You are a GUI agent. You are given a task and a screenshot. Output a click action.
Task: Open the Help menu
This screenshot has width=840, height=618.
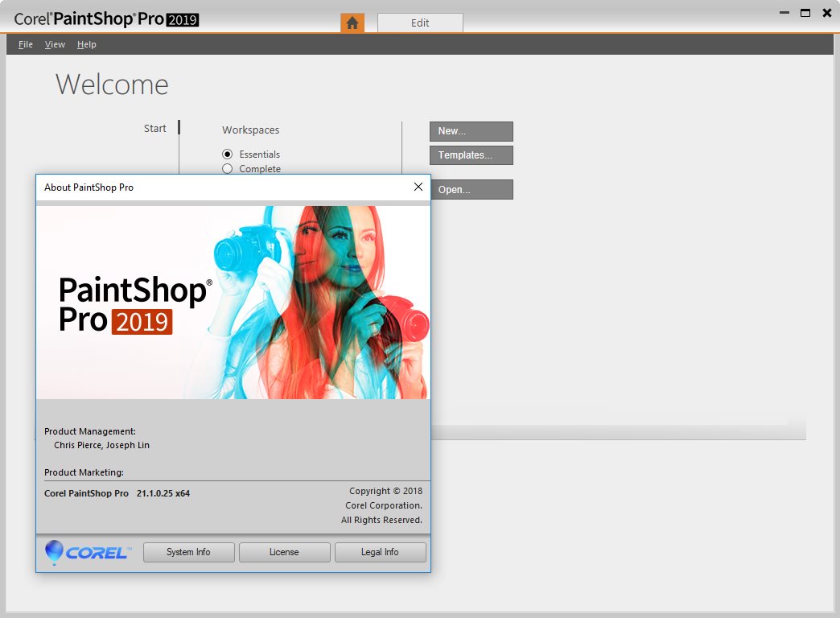click(x=86, y=44)
